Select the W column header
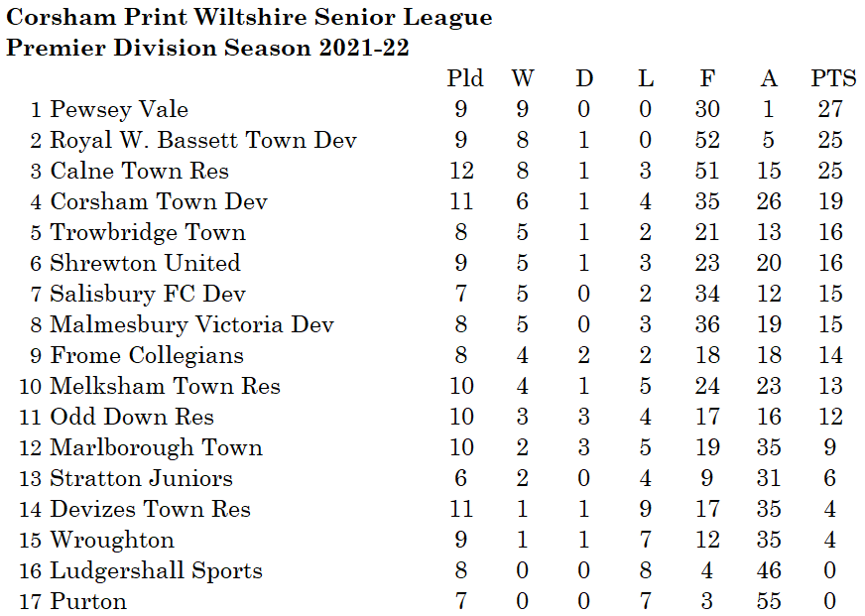Image resolution: width=865 pixels, height=616 pixels. coord(523,79)
